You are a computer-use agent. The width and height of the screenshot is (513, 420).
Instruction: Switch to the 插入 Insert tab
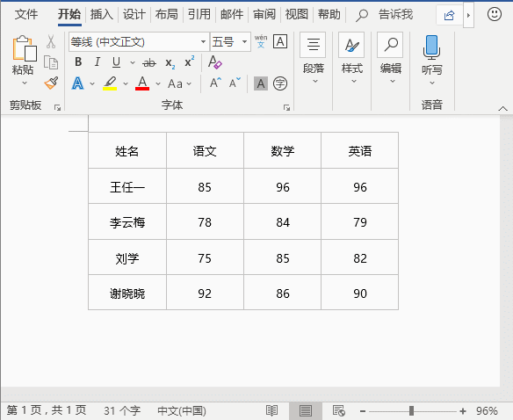click(x=101, y=14)
